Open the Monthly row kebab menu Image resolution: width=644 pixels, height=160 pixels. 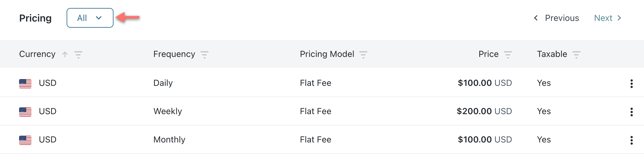pyautogui.click(x=631, y=140)
